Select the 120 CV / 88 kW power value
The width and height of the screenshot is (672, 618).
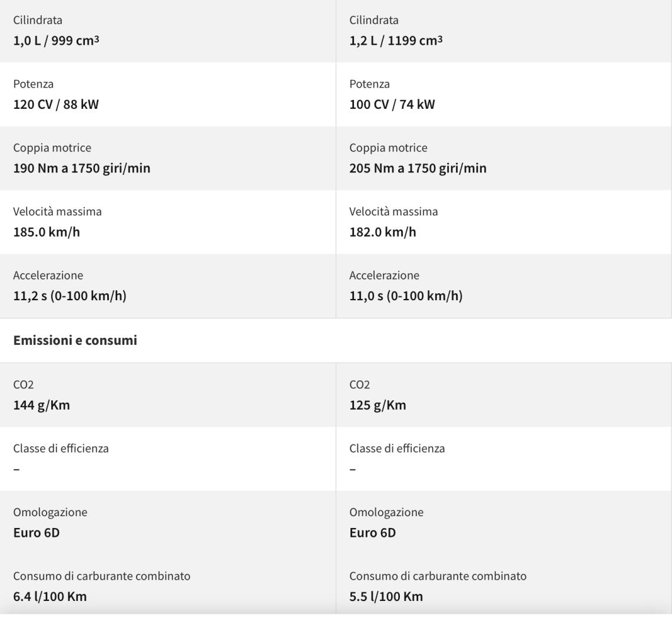pos(56,105)
